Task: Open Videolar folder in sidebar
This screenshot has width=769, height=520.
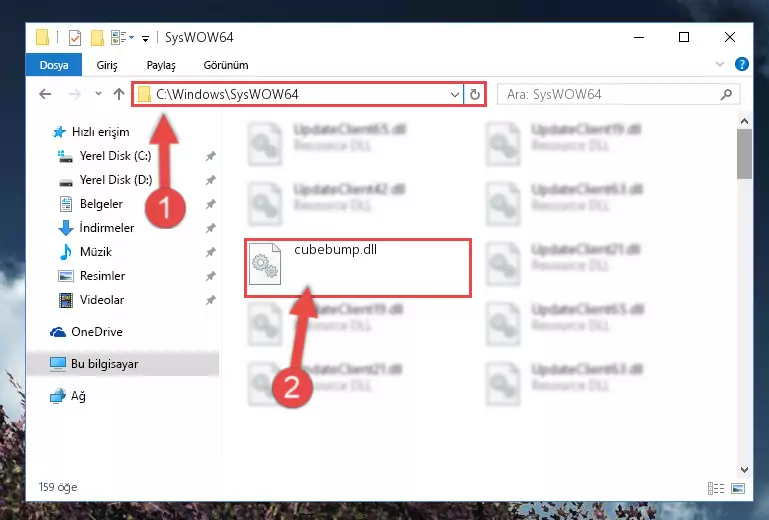Action: pos(102,300)
